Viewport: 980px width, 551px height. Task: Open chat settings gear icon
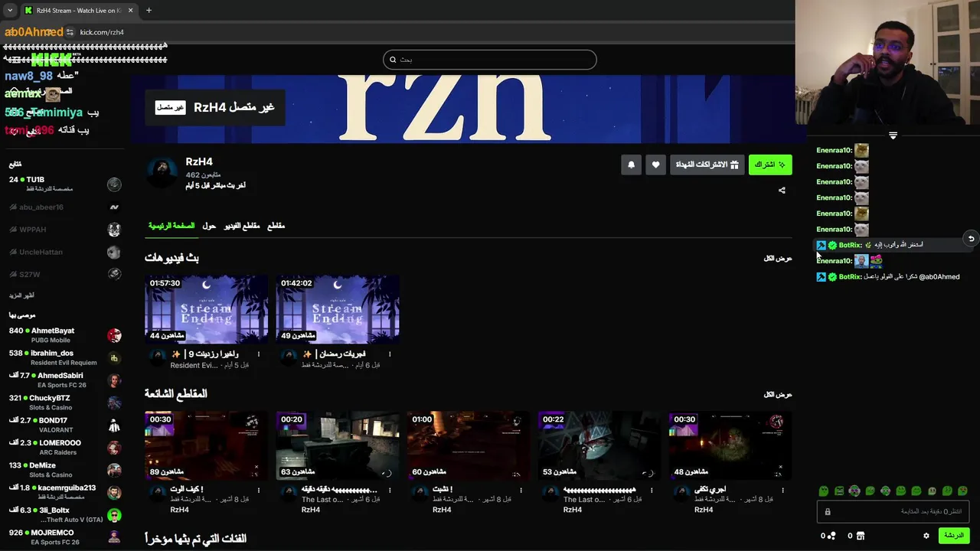[926, 536]
